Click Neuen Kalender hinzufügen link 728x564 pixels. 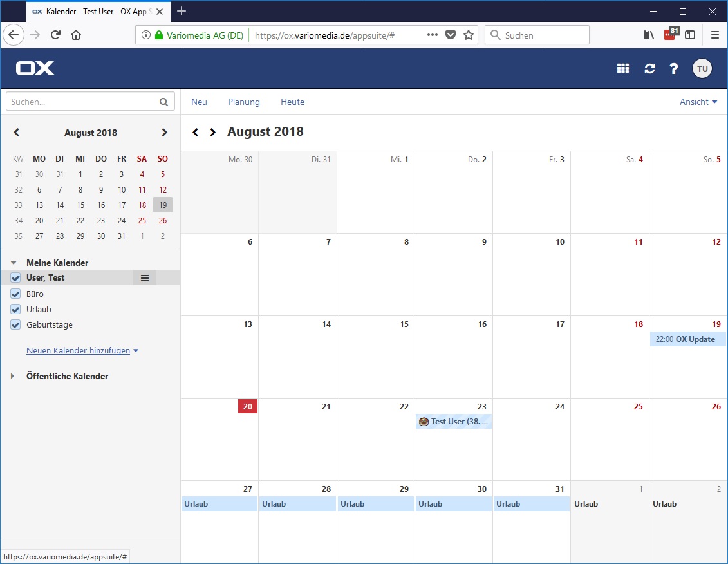pyautogui.click(x=79, y=351)
